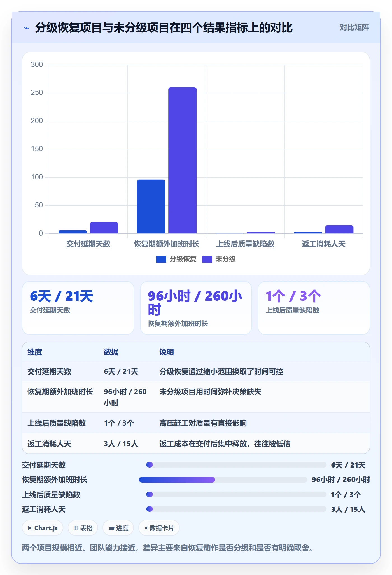The width and height of the screenshot is (392, 575).
Task: Click the 数据 table column header
Action: (111, 352)
